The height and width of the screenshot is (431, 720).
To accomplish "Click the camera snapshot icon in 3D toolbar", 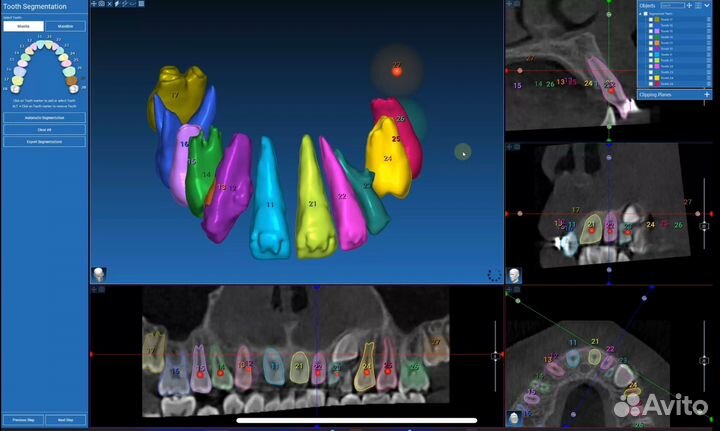I will (101, 4).
